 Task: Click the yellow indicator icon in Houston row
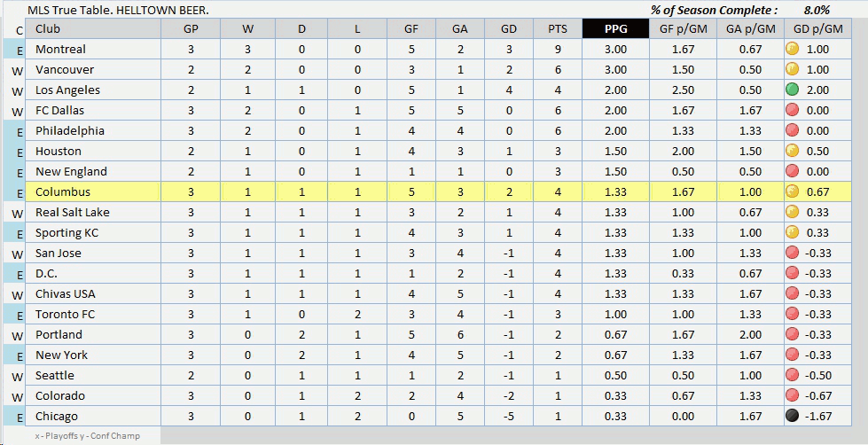click(x=793, y=152)
